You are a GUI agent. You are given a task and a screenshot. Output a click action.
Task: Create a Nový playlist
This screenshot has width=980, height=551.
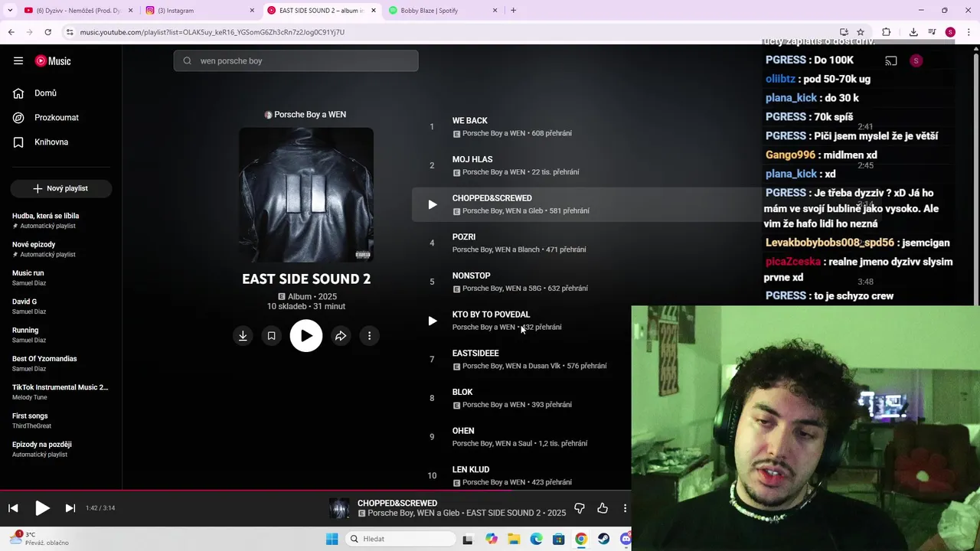click(x=61, y=188)
